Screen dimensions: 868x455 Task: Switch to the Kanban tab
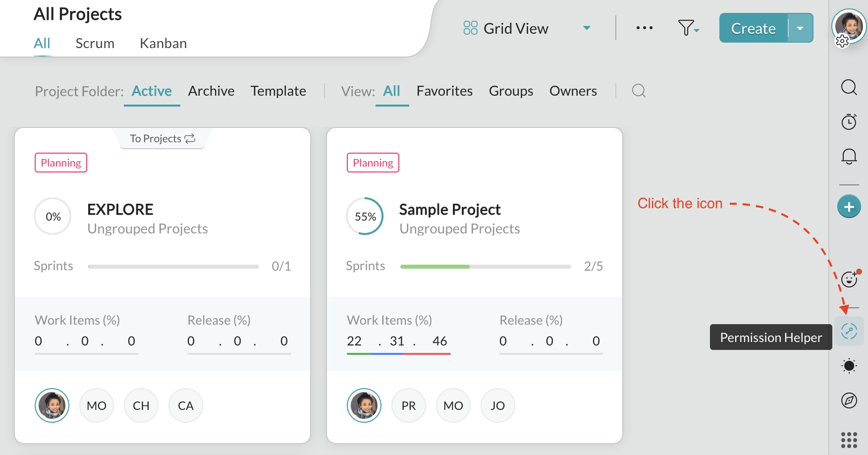163,44
